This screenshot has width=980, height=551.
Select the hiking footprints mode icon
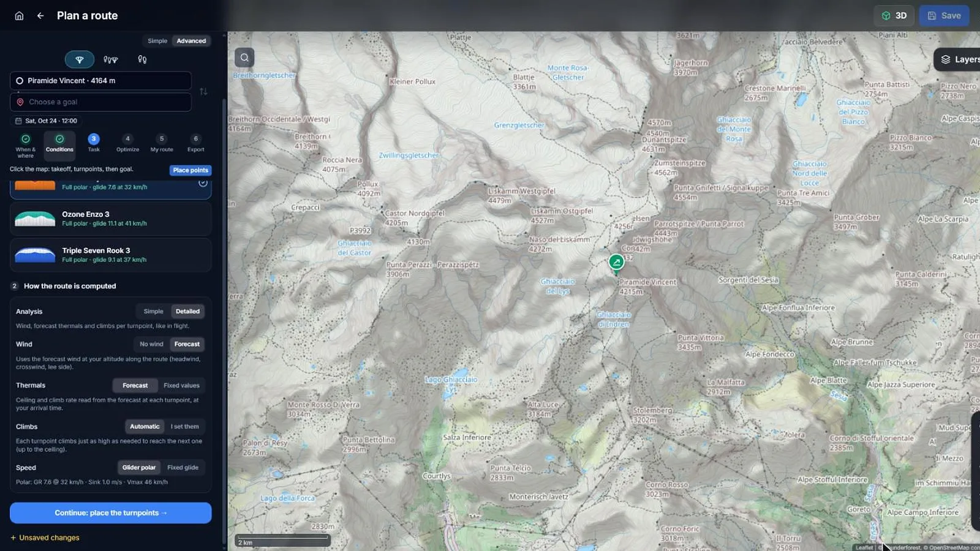tap(142, 59)
